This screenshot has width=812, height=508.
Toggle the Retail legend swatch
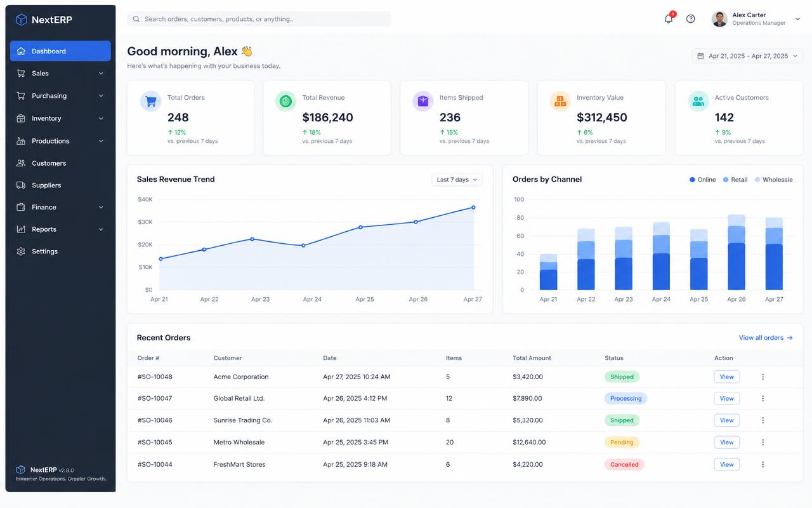[726, 180]
